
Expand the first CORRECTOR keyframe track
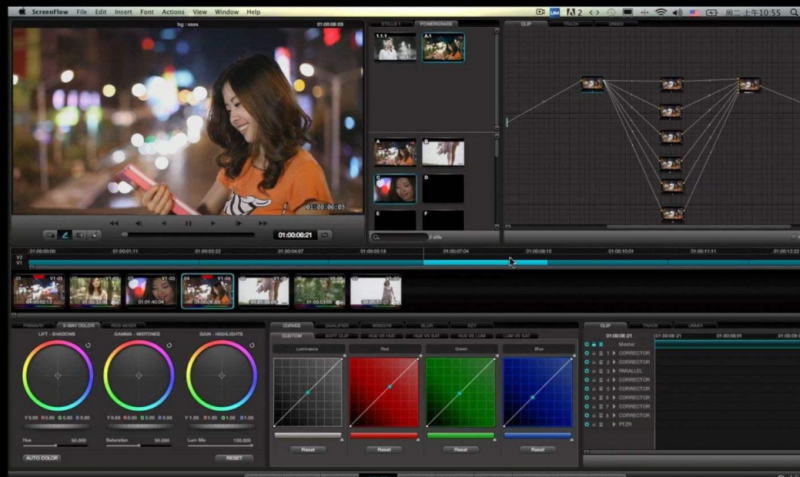tap(614, 353)
